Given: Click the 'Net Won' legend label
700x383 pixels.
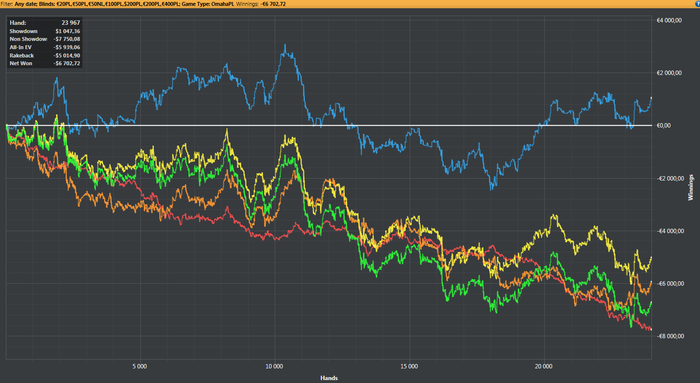Looking at the screenshot, I should point(21,63).
